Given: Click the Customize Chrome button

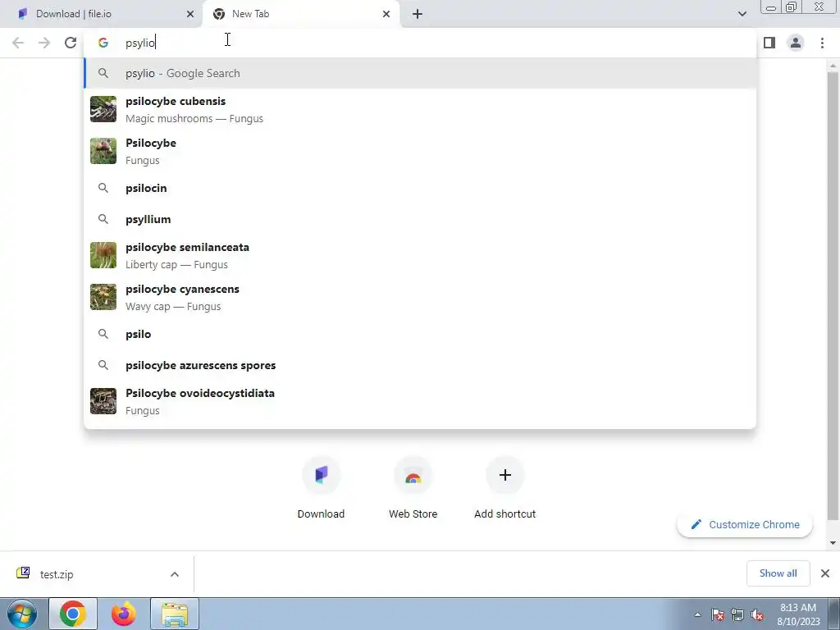Looking at the screenshot, I should pyautogui.click(x=745, y=524).
